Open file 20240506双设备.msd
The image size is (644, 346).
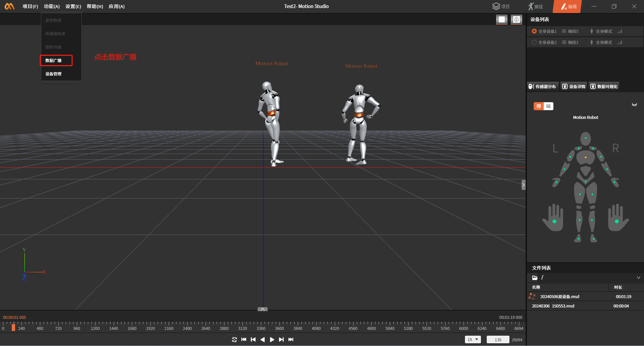(x=559, y=297)
